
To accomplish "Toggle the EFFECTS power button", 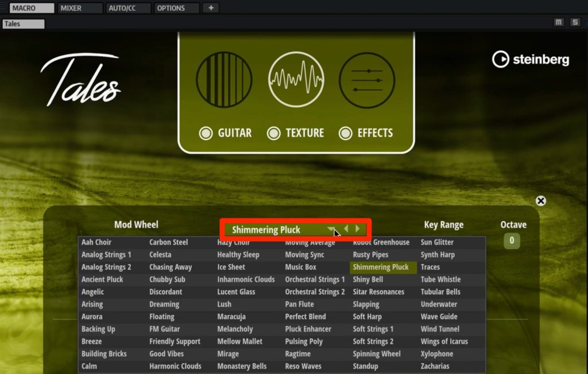I will pos(345,134).
